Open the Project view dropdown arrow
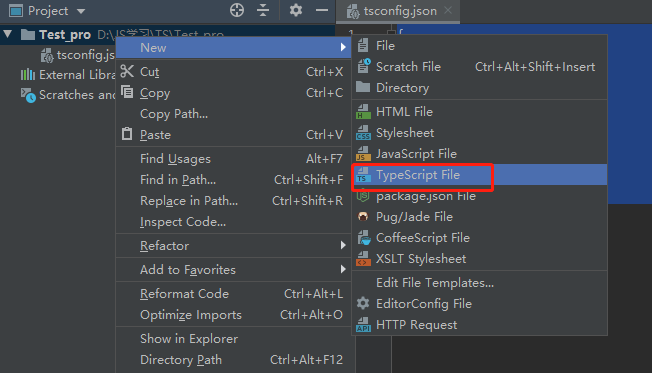 pos(81,11)
